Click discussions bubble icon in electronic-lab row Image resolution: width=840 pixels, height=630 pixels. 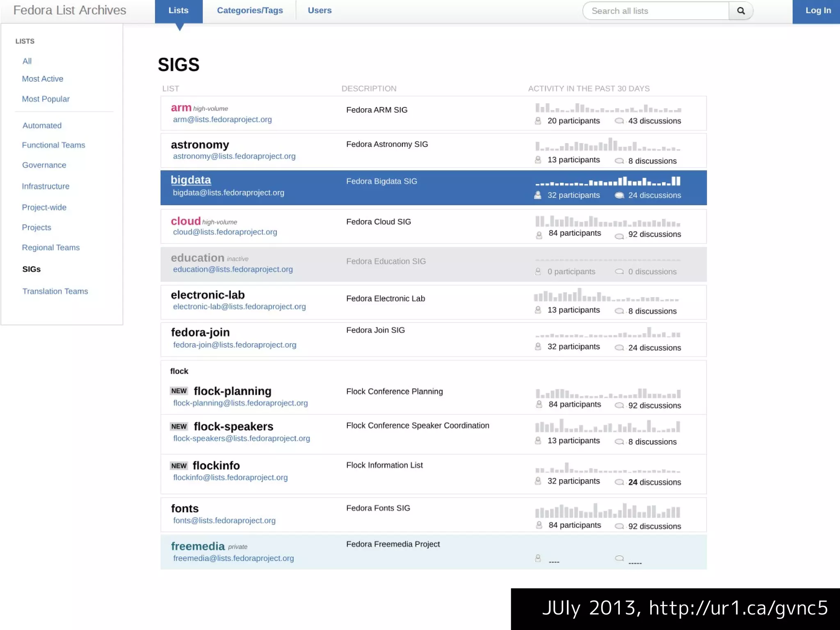(x=619, y=311)
